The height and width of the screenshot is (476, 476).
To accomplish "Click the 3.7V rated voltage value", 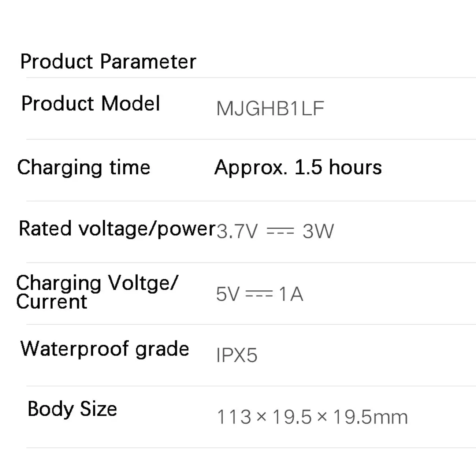I will pyautogui.click(x=237, y=231).
